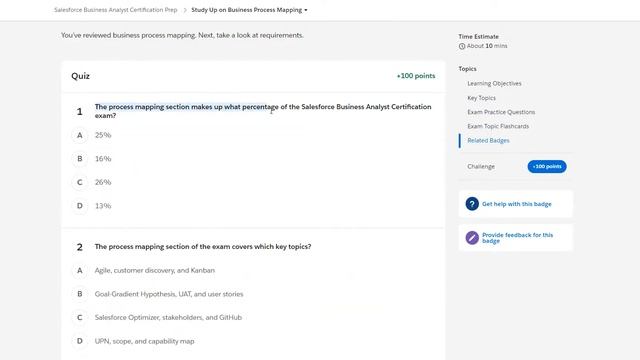
Task: Jump to Key Topics section
Action: [481, 98]
